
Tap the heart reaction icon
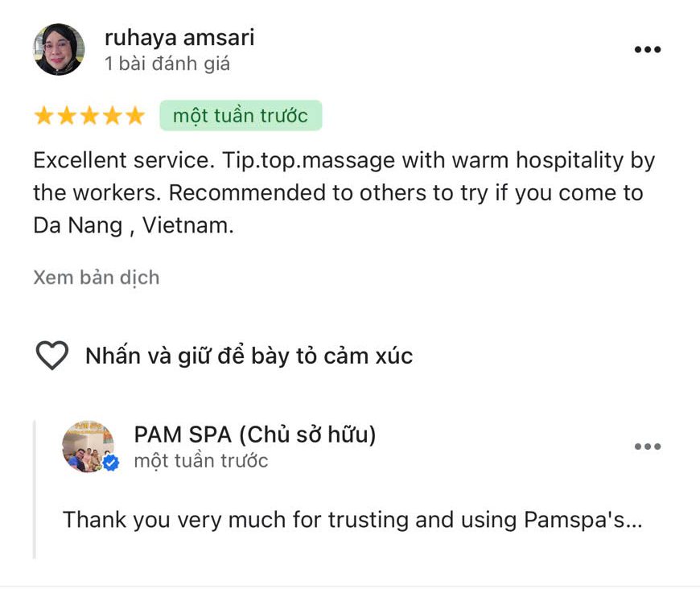(52, 355)
